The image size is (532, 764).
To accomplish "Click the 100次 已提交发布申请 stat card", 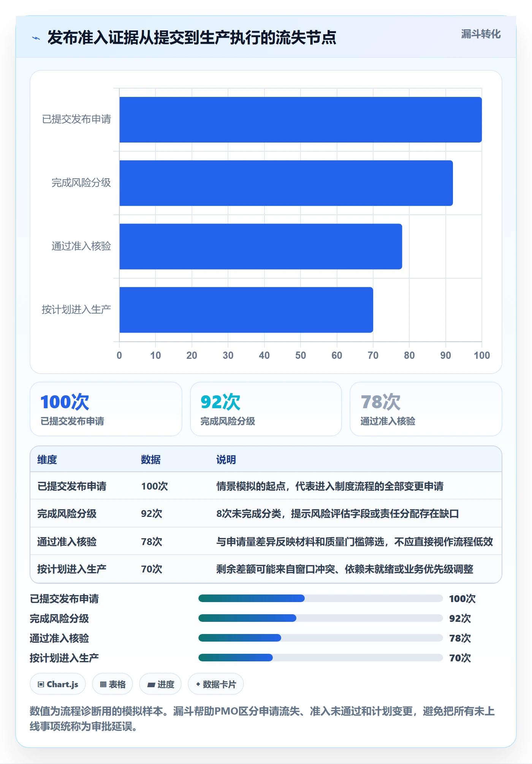I will click(x=106, y=409).
